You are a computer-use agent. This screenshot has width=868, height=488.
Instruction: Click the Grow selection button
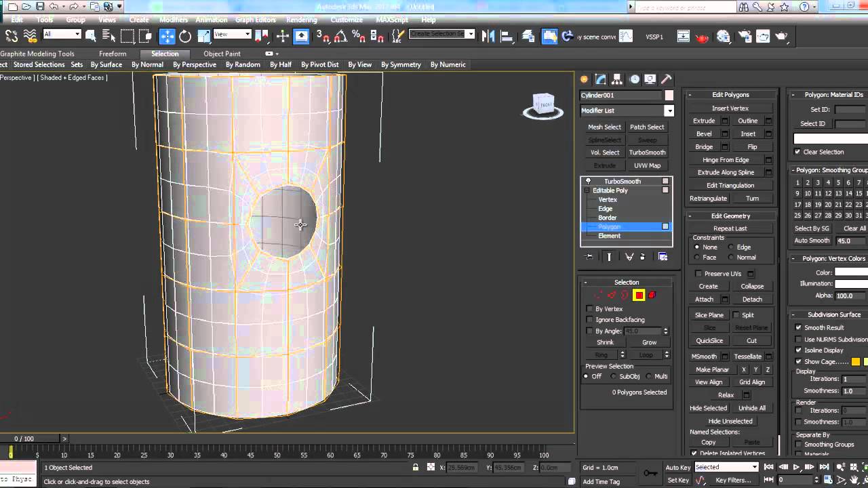click(x=649, y=342)
